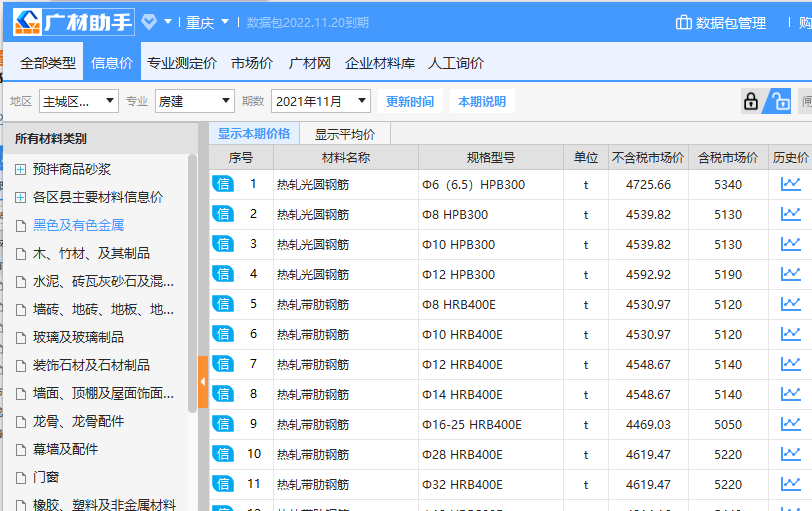Click the blue unlocked padlock icon
This screenshot has height=511, width=812.
(780, 101)
